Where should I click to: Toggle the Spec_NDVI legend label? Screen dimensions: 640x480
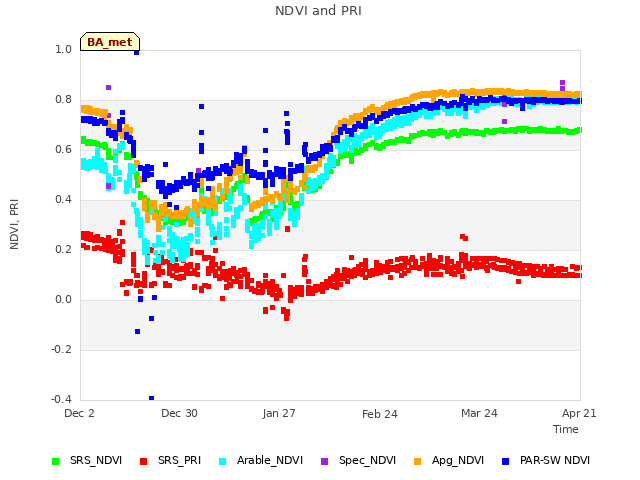367,460
